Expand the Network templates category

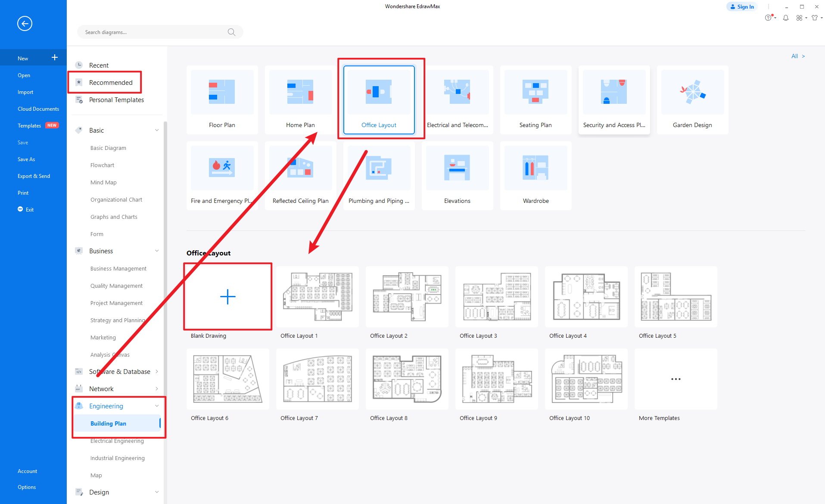(x=156, y=389)
